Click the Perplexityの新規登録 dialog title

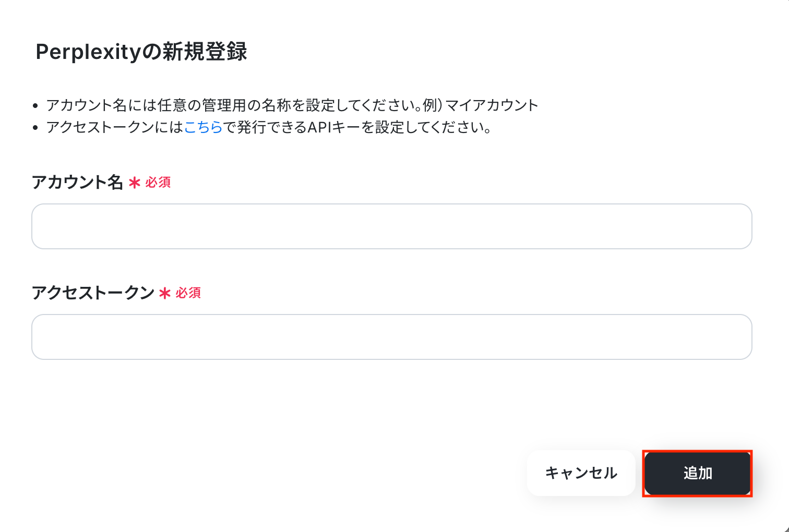coord(141,52)
